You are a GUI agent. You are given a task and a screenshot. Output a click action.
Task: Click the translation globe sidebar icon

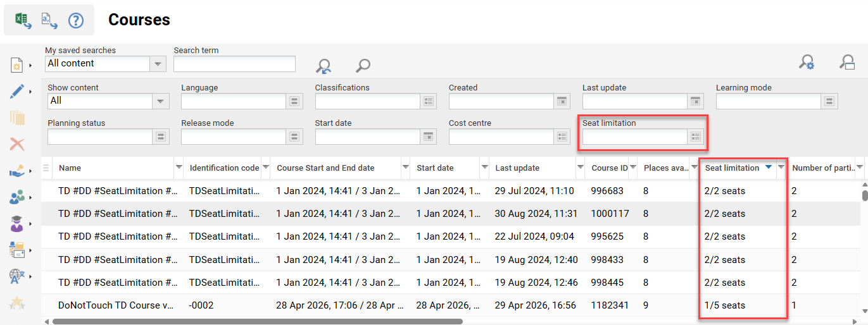17,276
